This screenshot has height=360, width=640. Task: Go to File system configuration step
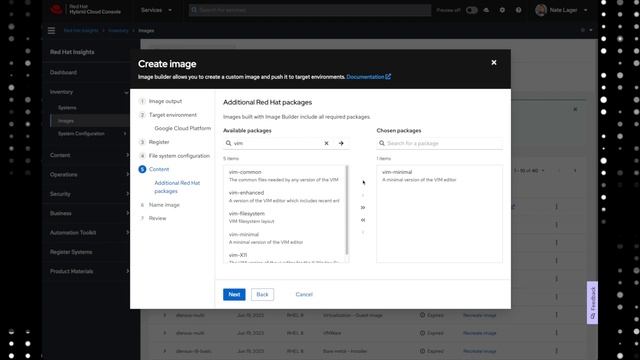[179, 156]
